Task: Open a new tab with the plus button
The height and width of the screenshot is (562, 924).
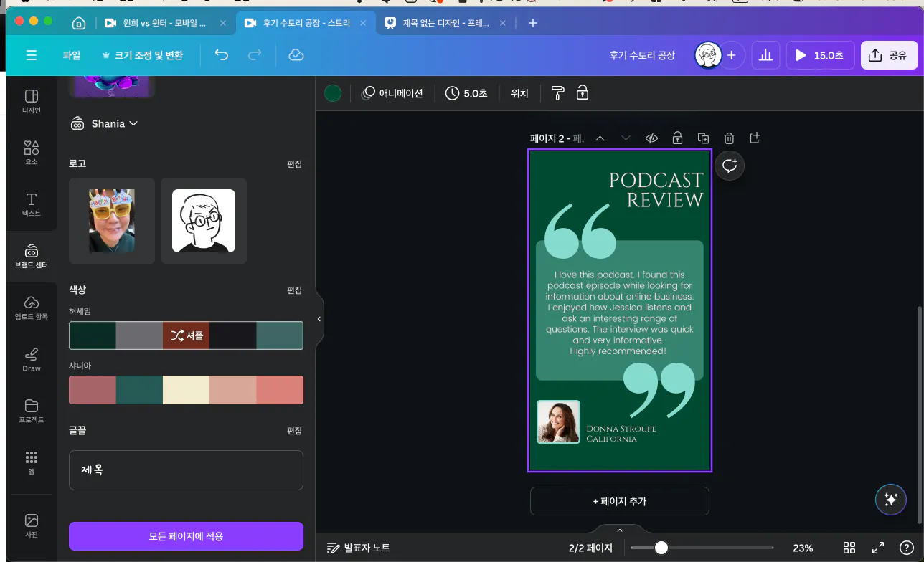Action: click(533, 23)
